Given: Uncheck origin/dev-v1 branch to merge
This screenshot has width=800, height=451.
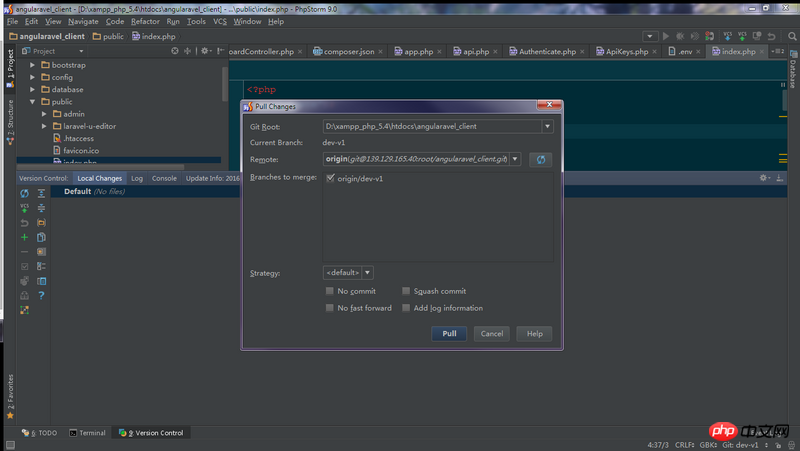Looking at the screenshot, I should point(331,178).
